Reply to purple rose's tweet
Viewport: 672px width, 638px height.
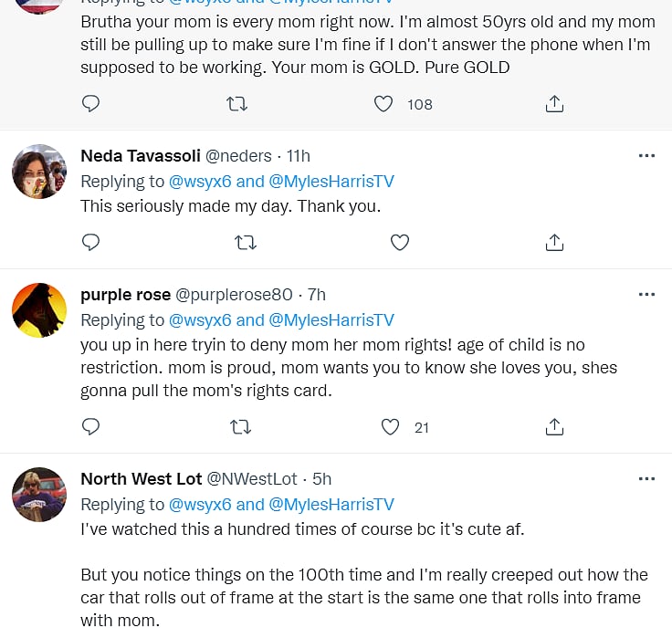(x=90, y=426)
